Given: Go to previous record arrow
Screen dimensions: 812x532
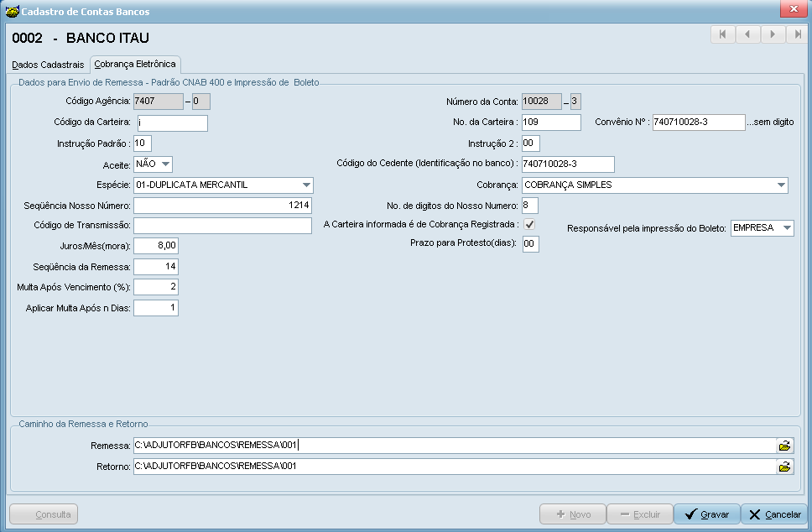Looking at the screenshot, I should pyautogui.click(x=747, y=34).
